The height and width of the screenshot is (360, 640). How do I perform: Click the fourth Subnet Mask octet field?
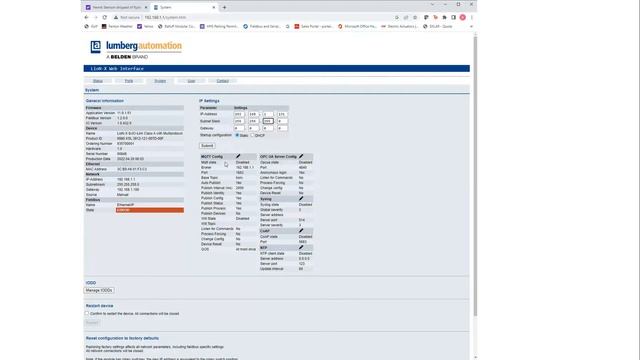[282, 121]
